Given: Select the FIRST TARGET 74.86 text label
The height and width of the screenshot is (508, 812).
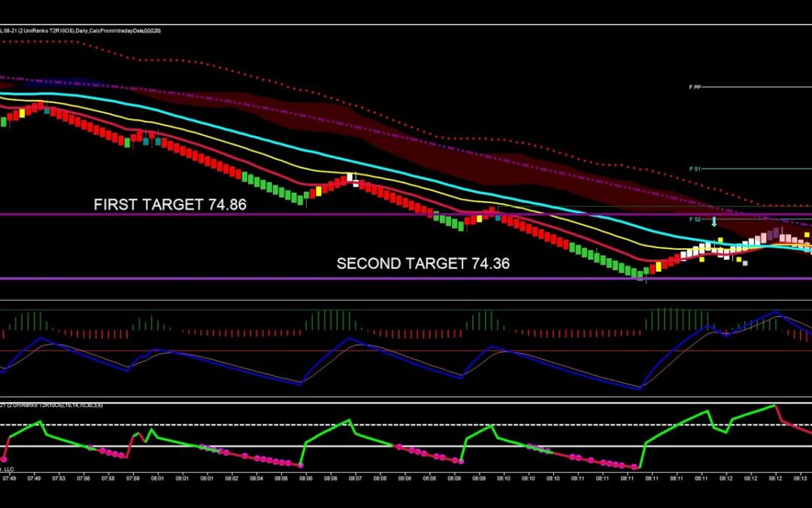Looking at the screenshot, I should tap(170, 204).
